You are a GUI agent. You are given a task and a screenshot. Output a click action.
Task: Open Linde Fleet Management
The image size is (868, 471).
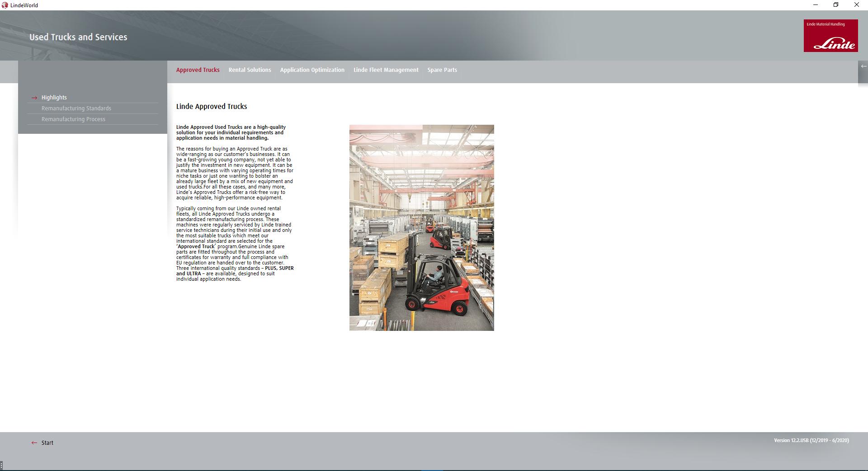386,70
